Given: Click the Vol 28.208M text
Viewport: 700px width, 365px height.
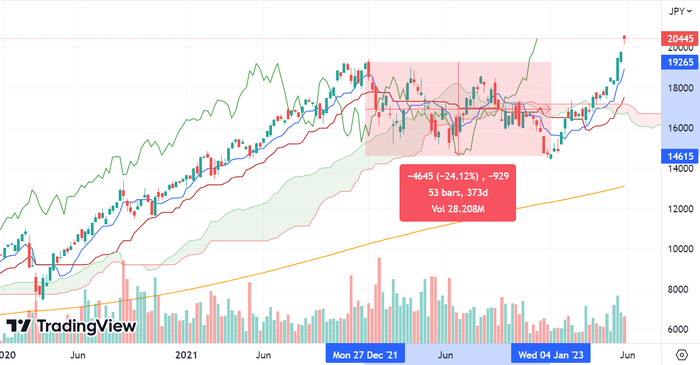Looking at the screenshot, I should (x=458, y=209).
